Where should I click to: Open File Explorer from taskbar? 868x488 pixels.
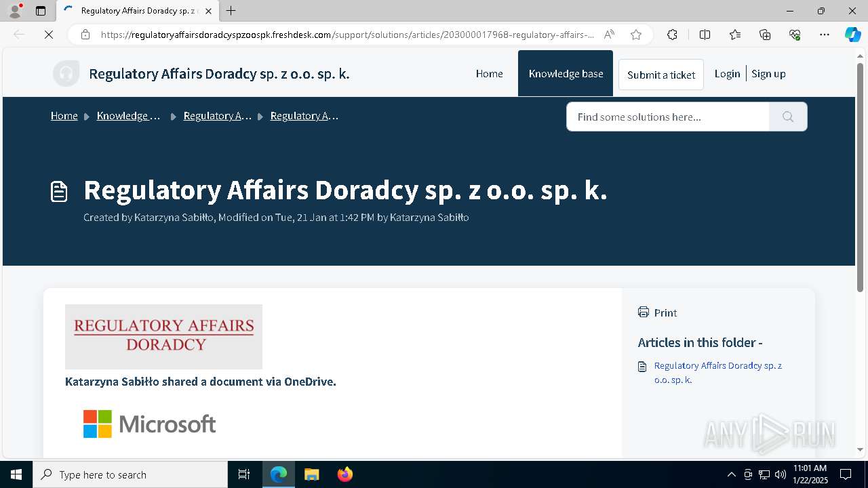point(312,474)
